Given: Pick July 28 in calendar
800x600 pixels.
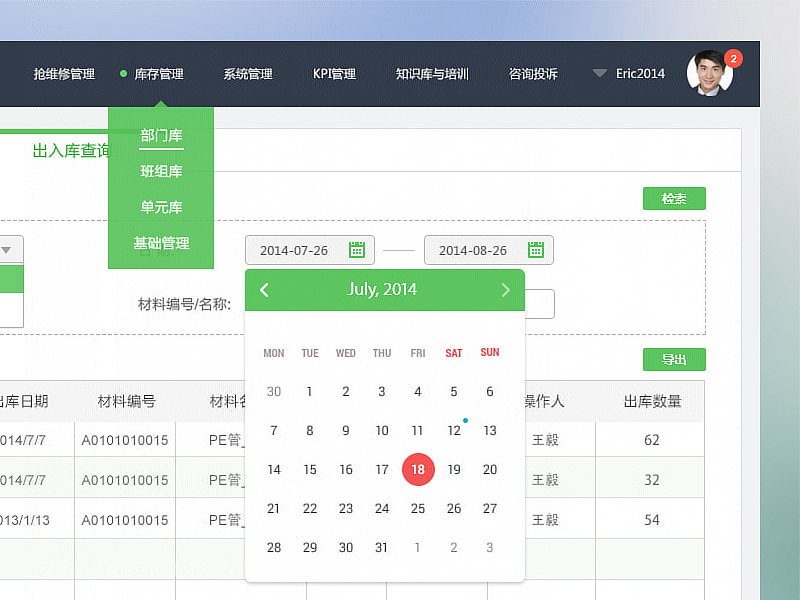Looking at the screenshot, I should pyautogui.click(x=274, y=547).
